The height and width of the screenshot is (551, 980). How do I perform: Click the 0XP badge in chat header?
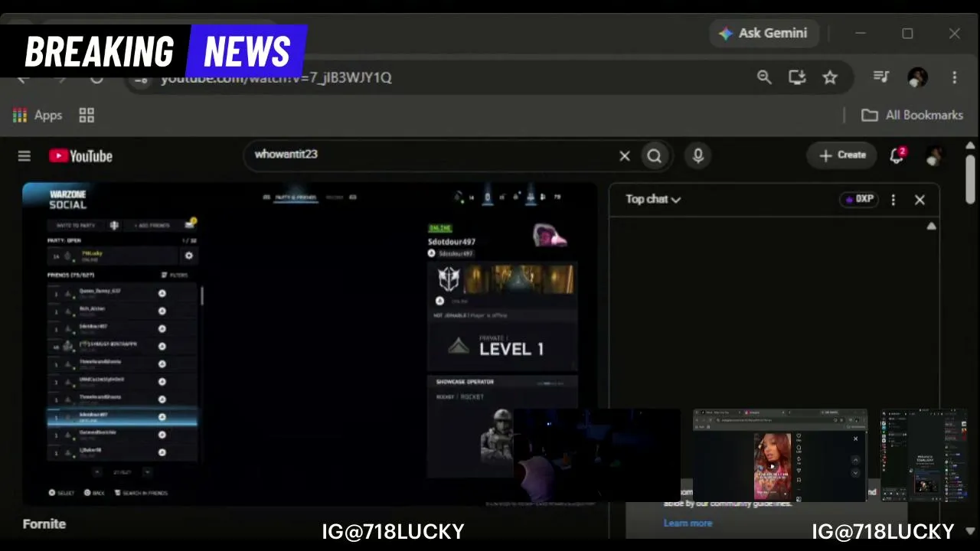click(858, 199)
